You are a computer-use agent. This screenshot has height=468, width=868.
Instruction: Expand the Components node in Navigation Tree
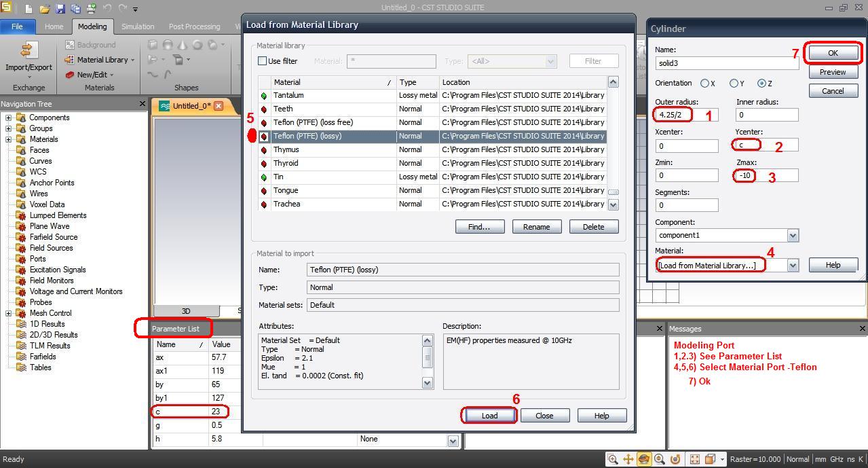pos(8,118)
